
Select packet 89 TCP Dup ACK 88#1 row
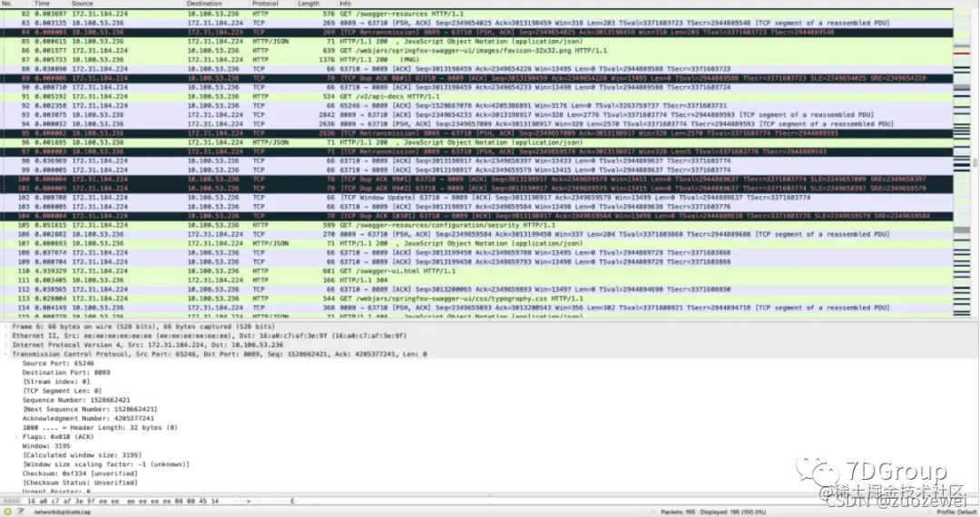pos(476,78)
